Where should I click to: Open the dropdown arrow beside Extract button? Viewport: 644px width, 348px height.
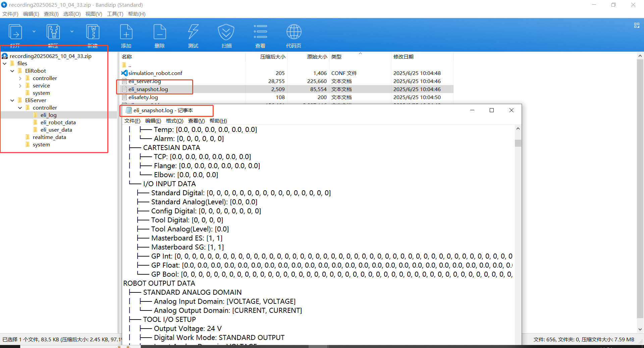72,31
